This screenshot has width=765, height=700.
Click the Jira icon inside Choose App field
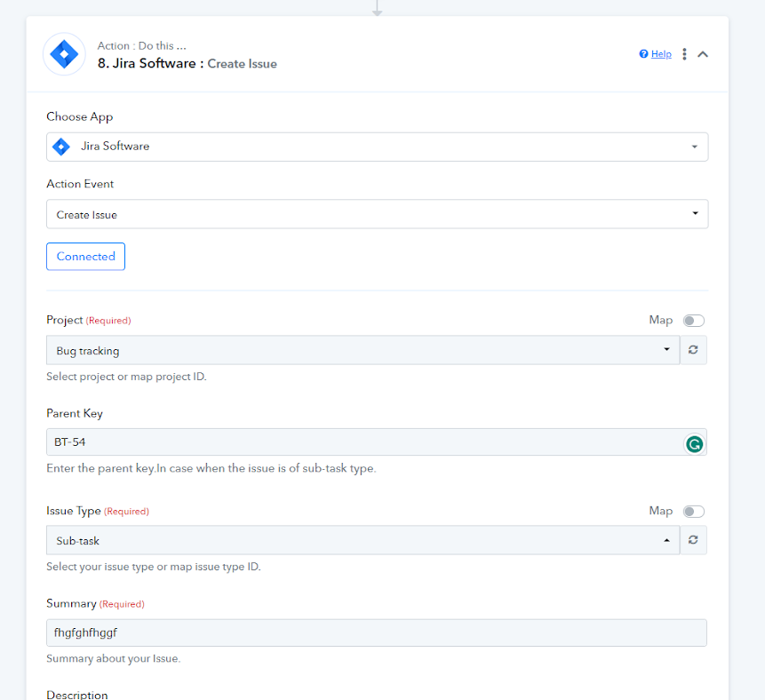[x=61, y=147]
